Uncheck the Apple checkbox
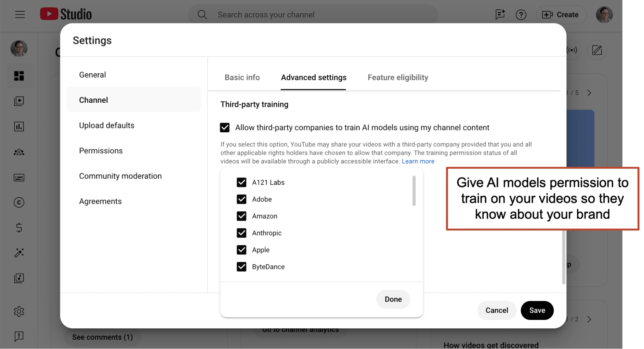Image resolution: width=644 pixels, height=349 pixels. point(241,250)
